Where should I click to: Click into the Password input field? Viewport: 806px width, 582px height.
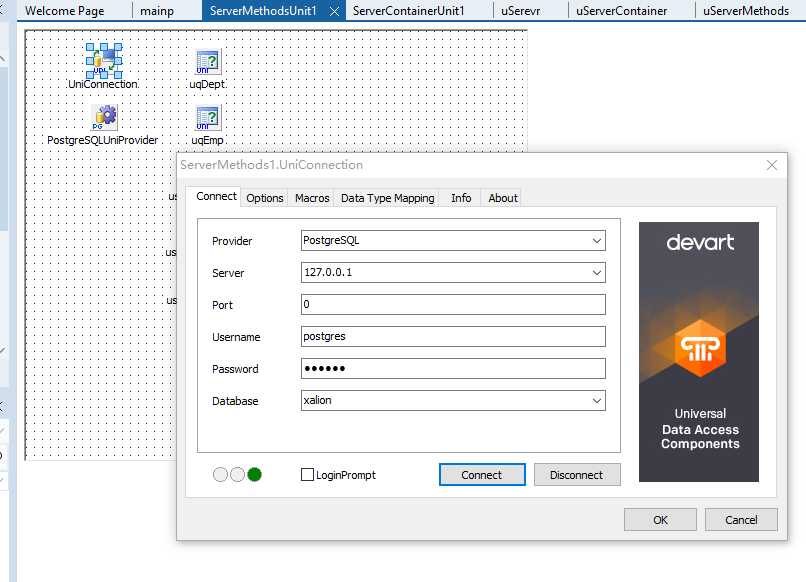click(453, 368)
